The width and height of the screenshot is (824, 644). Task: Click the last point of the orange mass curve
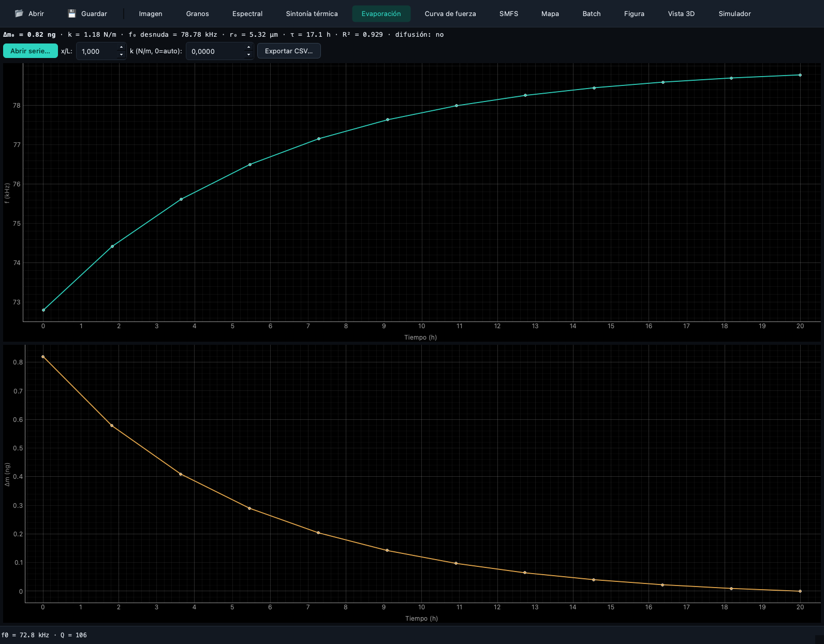(800, 591)
